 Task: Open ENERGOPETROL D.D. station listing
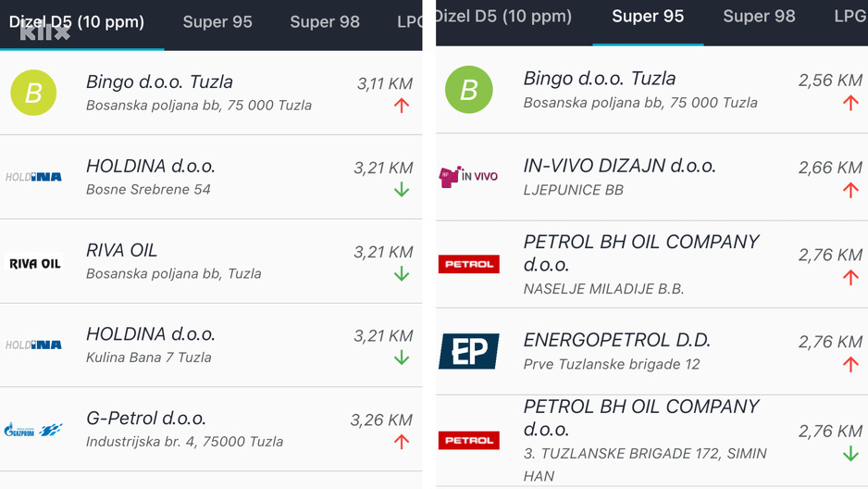[x=616, y=340]
